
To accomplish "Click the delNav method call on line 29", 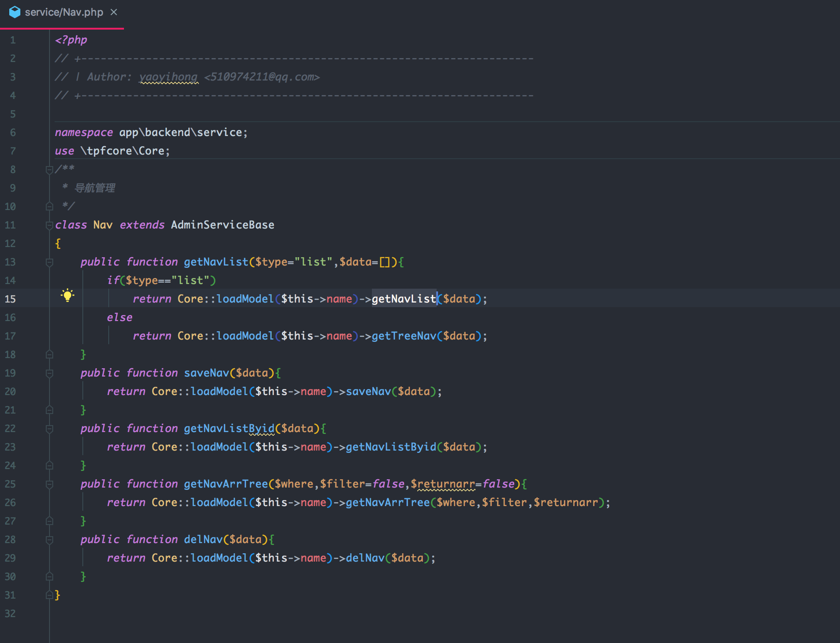I will [x=365, y=558].
